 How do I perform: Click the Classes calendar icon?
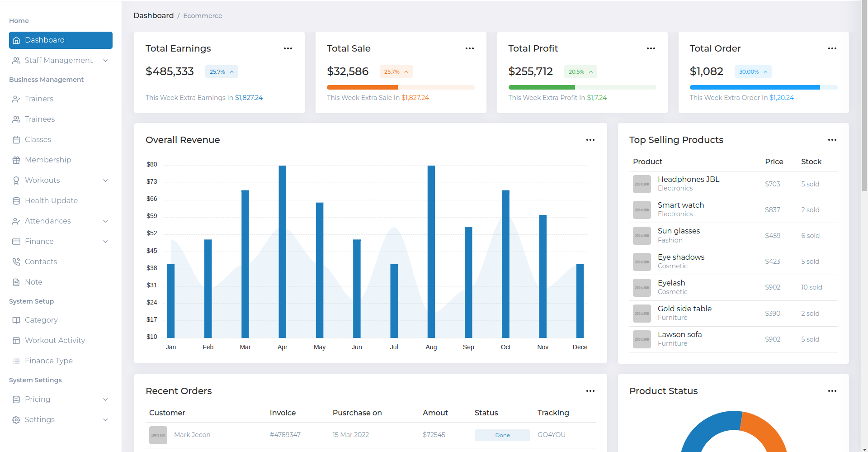point(16,140)
